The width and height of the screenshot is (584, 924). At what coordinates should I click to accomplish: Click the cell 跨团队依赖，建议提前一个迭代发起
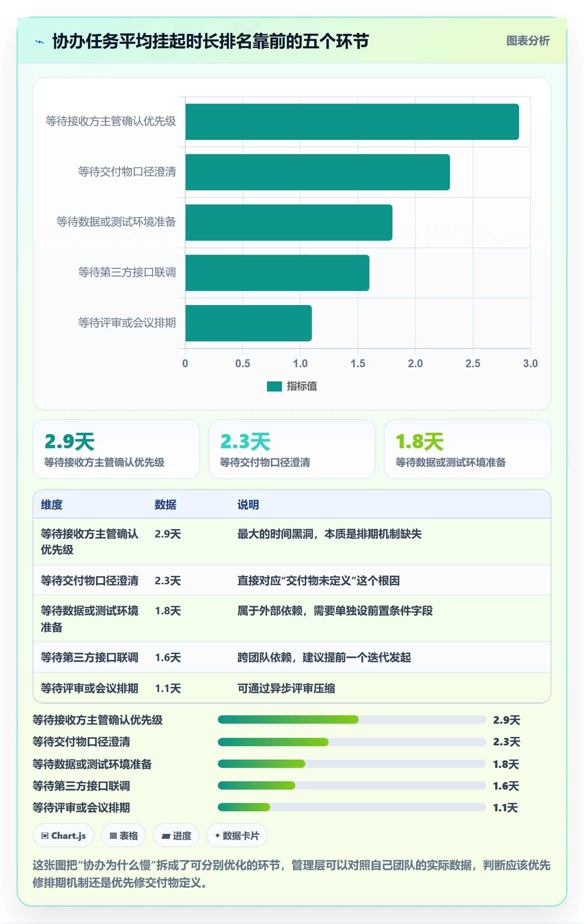[x=324, y=657]
